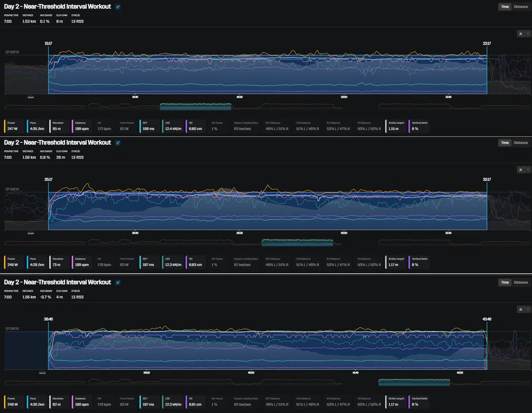
Task: Toggle LSS 12.4 kN/m metric chip
Action: coord(173,126)
